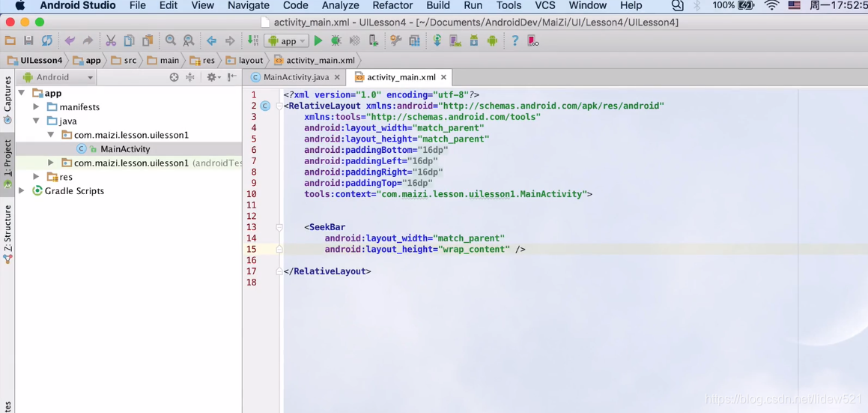Toggle the Captures tool window

7,99
